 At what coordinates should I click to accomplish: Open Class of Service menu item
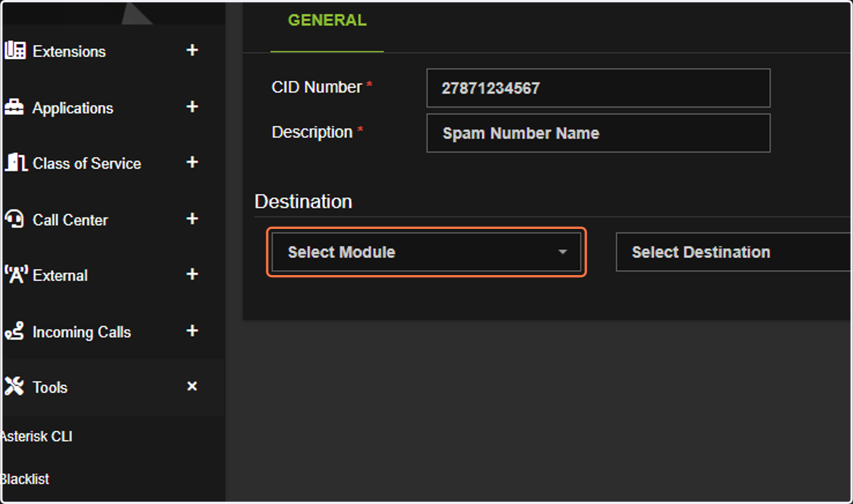(x=87, y=163)
